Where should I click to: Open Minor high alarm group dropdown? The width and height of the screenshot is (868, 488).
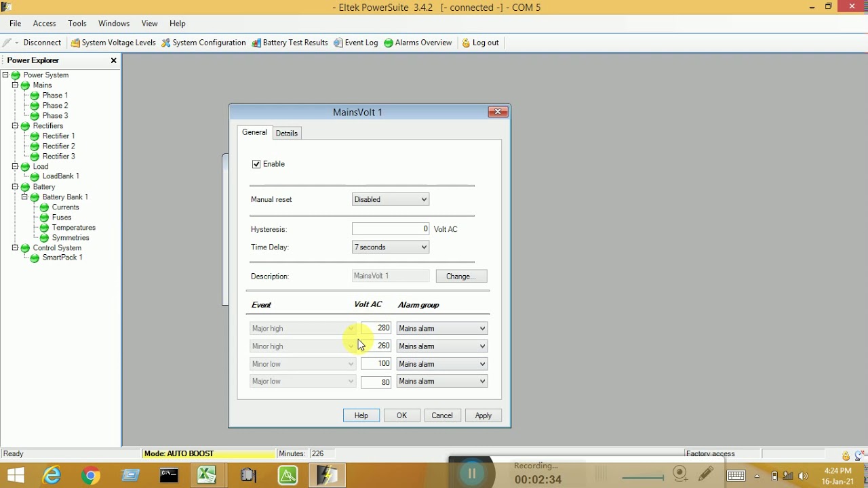pyautogui.click(x=442, y=346)
